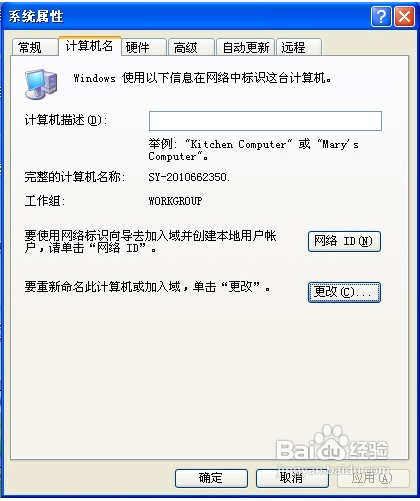Click the computer monitor icon

coord(41,84)
